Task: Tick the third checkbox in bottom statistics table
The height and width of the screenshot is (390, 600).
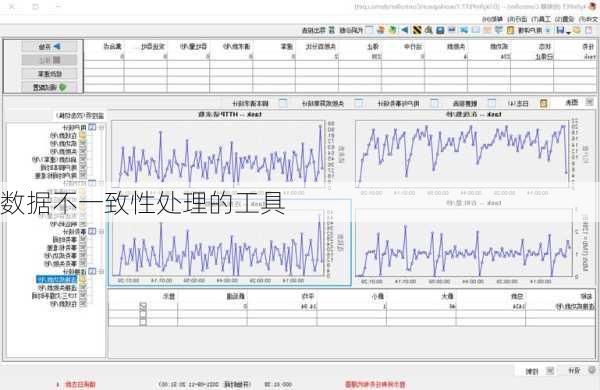Action: point(143,322)
